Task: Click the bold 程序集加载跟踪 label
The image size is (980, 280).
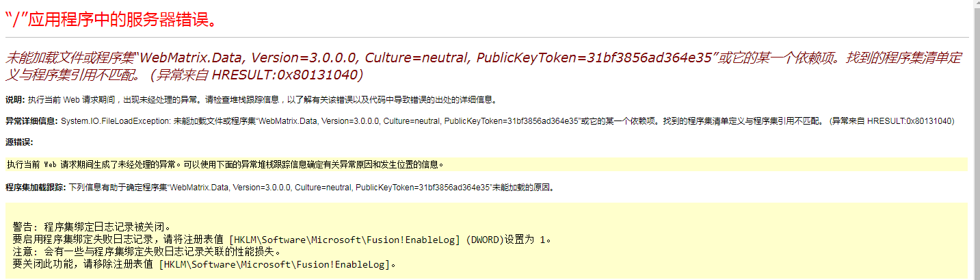Action: tap(36, 186)
